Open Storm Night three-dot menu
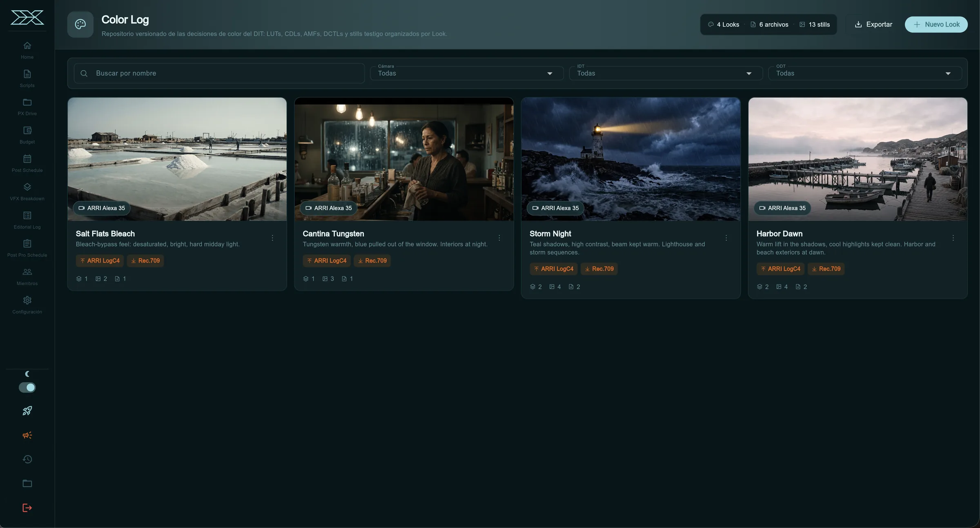Screen dimensions: 980x528 [x=726, y=238]
